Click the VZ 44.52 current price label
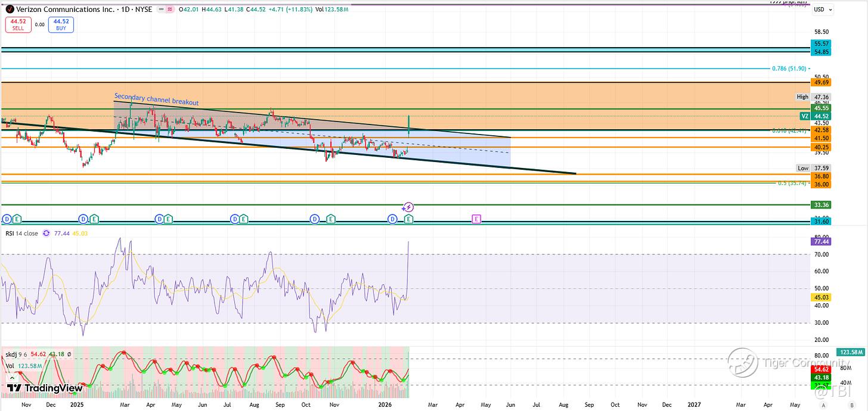The image size is (868, 411). coord(815,116)
